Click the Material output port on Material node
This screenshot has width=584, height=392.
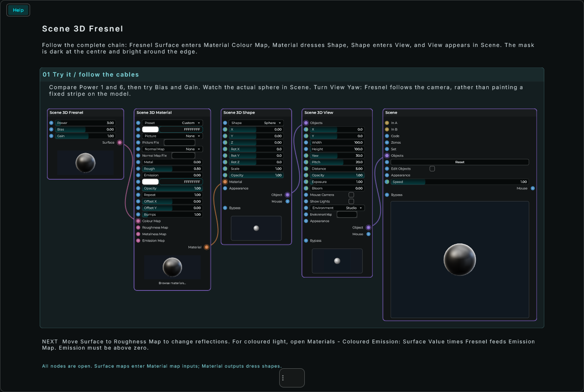(x=206, y=247)
